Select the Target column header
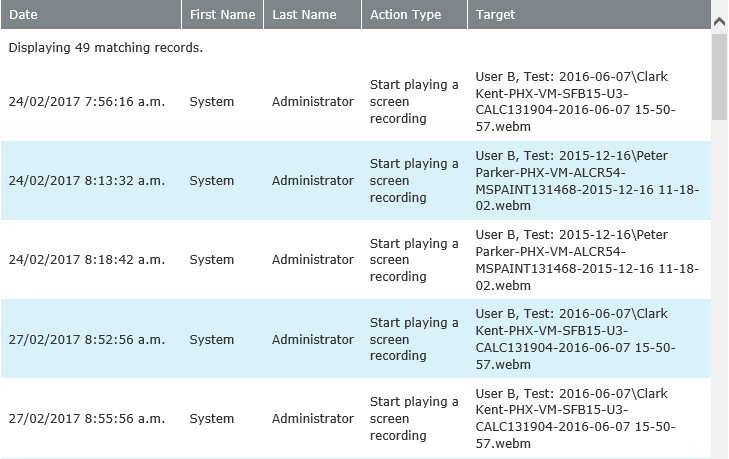The image size is (729, 459). point(496,15)
